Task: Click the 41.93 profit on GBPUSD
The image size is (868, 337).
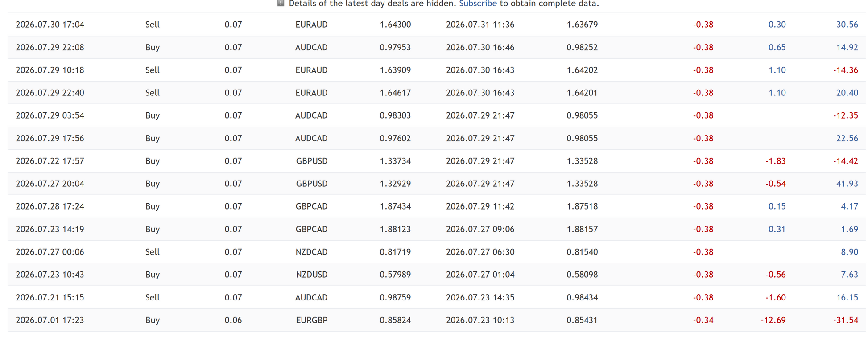Action: 847,184
